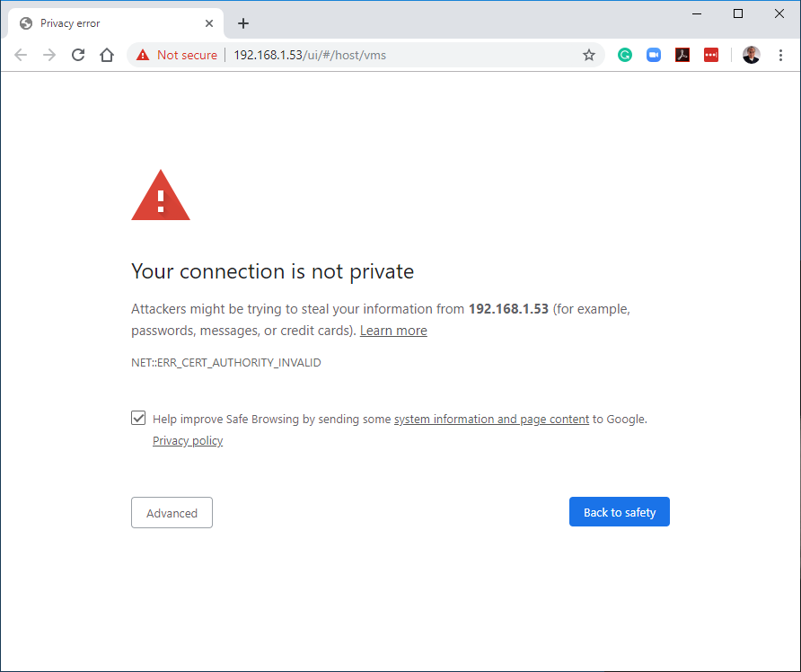Open the Privacy policy link
This screenshot has width=801, height=672.
188,441
